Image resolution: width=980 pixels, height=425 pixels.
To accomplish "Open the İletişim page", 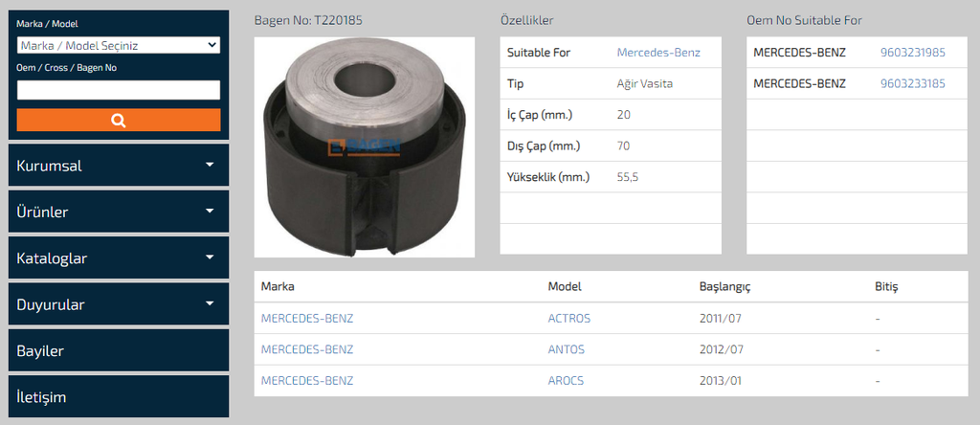I will click(118, 396).
